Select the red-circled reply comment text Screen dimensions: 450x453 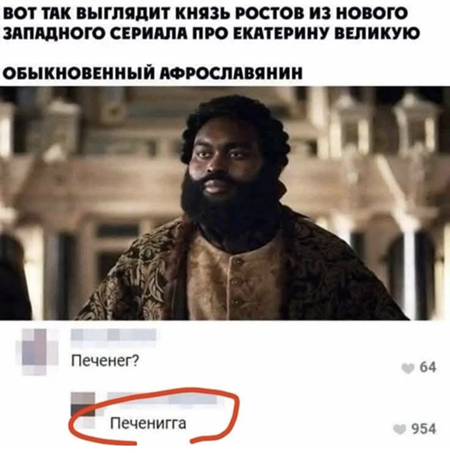click(148, 424)
